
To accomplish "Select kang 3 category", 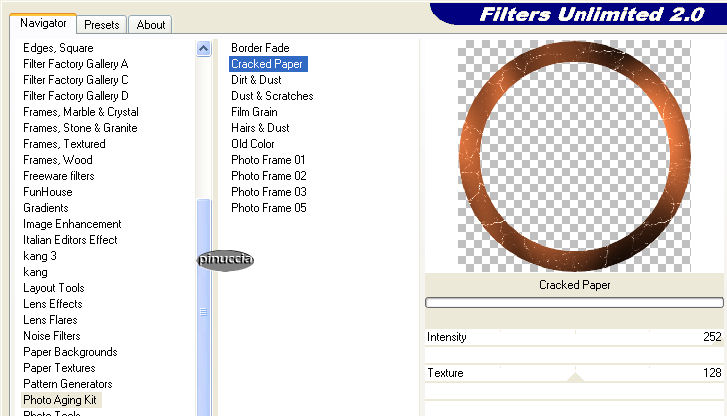I will coord(39,256).
